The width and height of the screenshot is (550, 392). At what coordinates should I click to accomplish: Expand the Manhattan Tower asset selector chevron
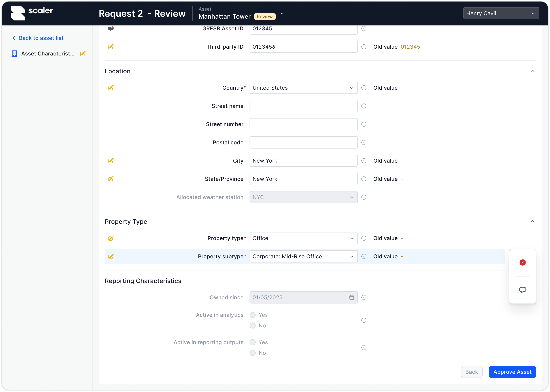[282, 14]
